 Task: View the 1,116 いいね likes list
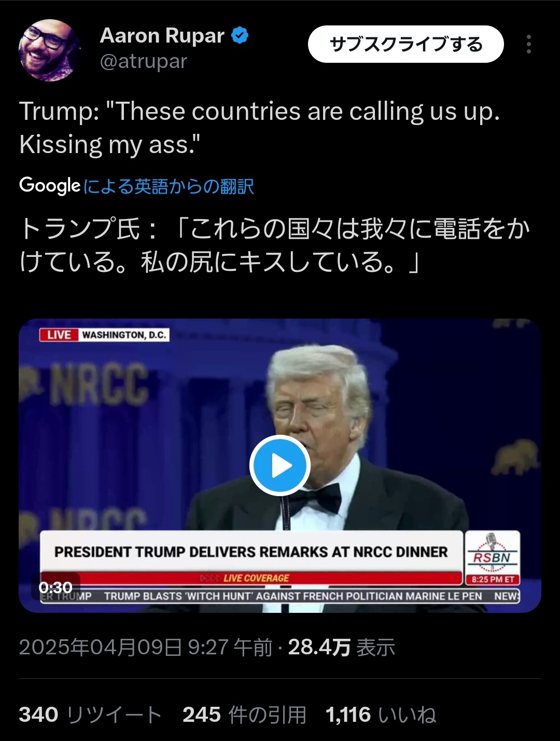[x=381, y=715]
